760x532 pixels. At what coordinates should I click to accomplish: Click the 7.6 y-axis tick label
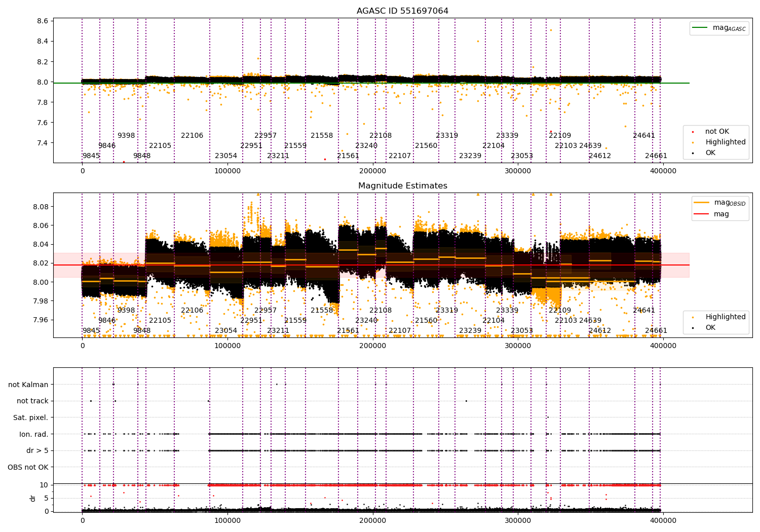click(43, 123)
